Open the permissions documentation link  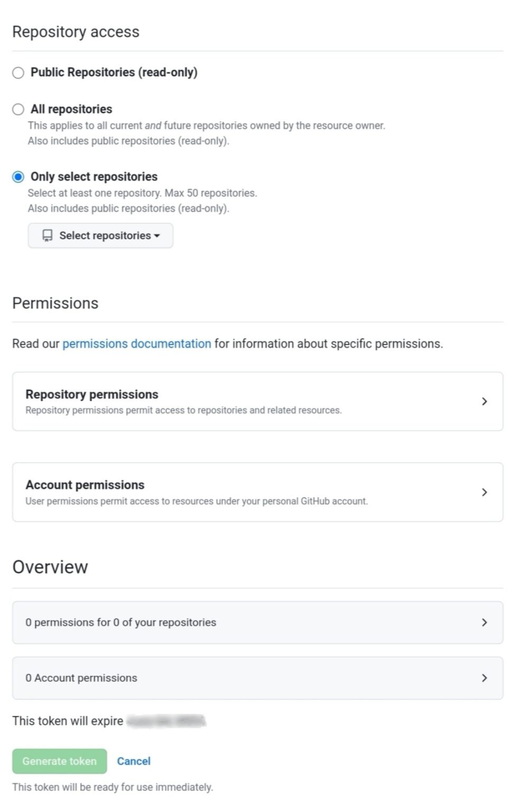click(x=136, y=344)
